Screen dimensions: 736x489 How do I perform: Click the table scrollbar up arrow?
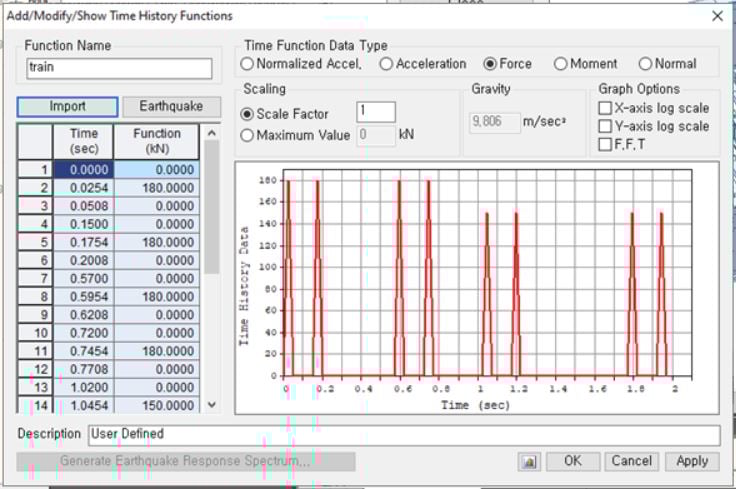pyautogui.click(x=212, y=134)
